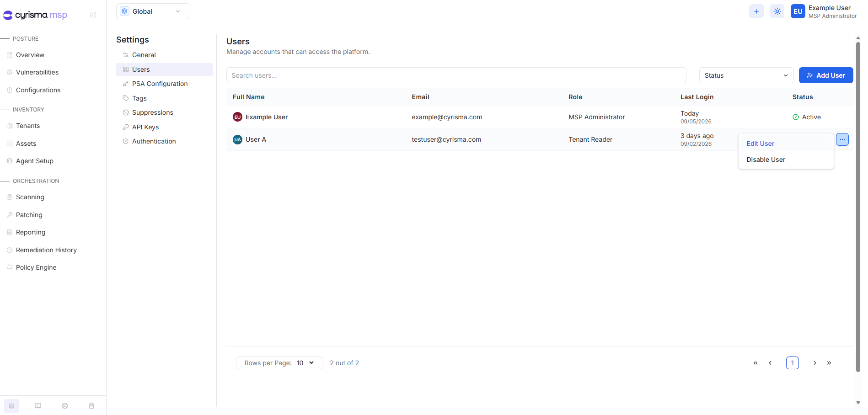
Task: Go to next page arrow
Action: point(814,363)
